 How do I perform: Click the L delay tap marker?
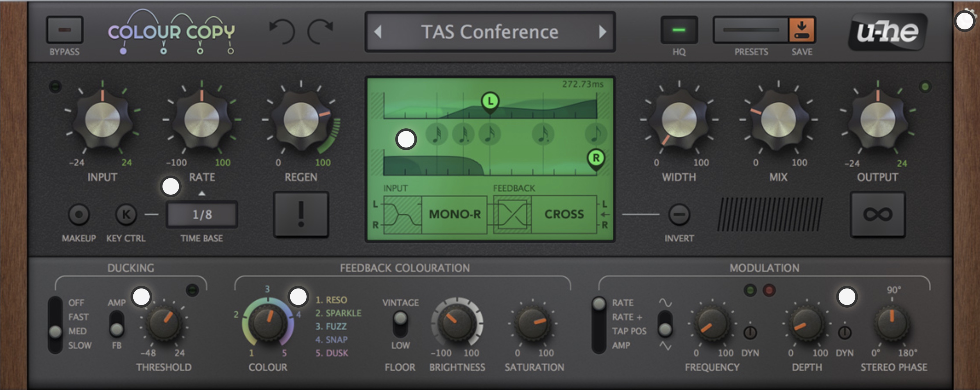(x=490, y=101)
